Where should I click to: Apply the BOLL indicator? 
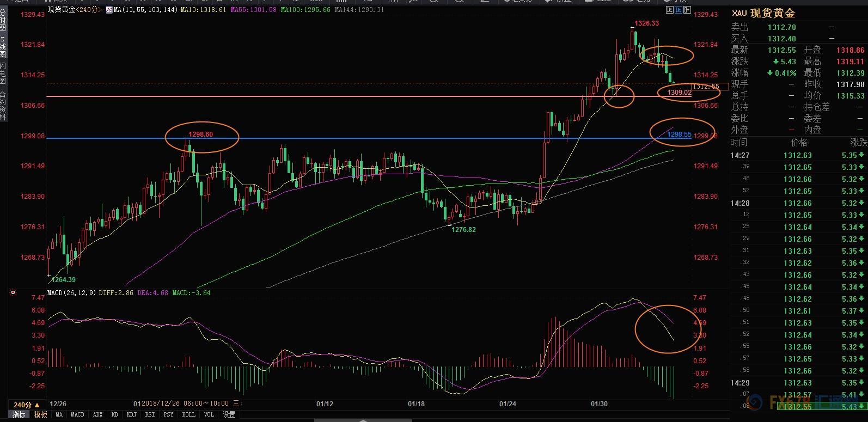coord(188,415)
